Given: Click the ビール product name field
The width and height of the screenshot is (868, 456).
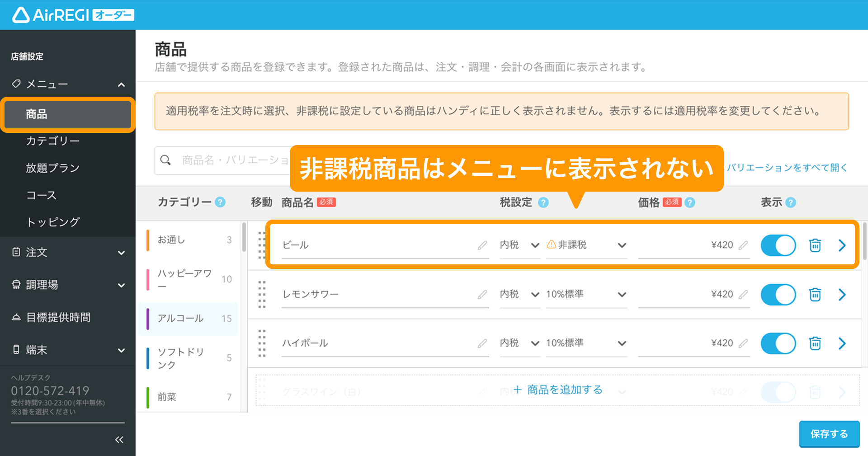Looking at the screenshot, I should point(385,245).
